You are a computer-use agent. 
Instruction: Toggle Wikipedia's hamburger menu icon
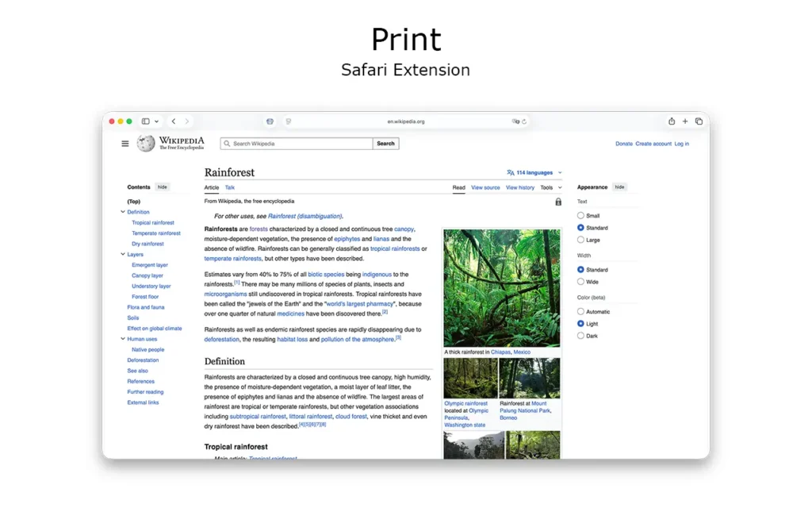(124, 144)
